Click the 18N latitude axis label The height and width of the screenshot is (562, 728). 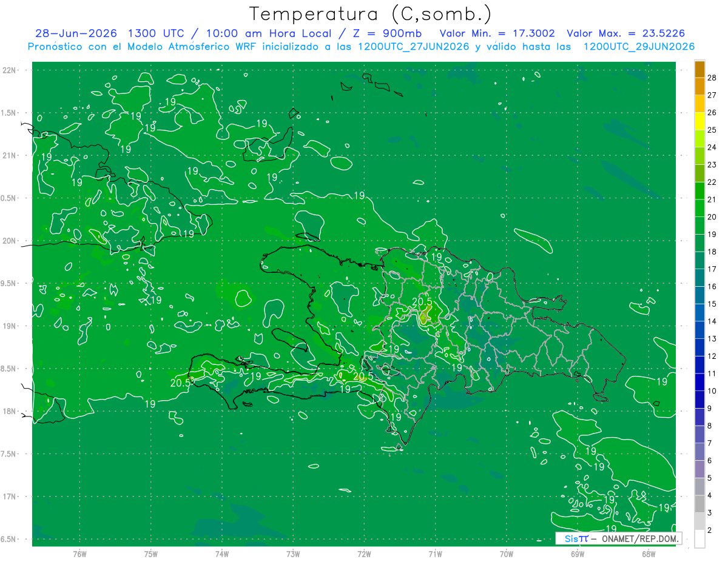tap(10, 411)
